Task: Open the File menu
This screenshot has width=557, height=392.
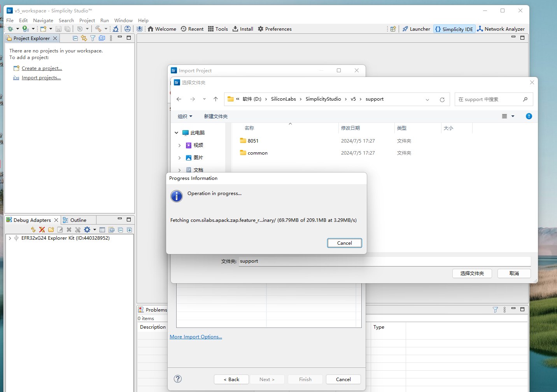Action: coord(10,20)
